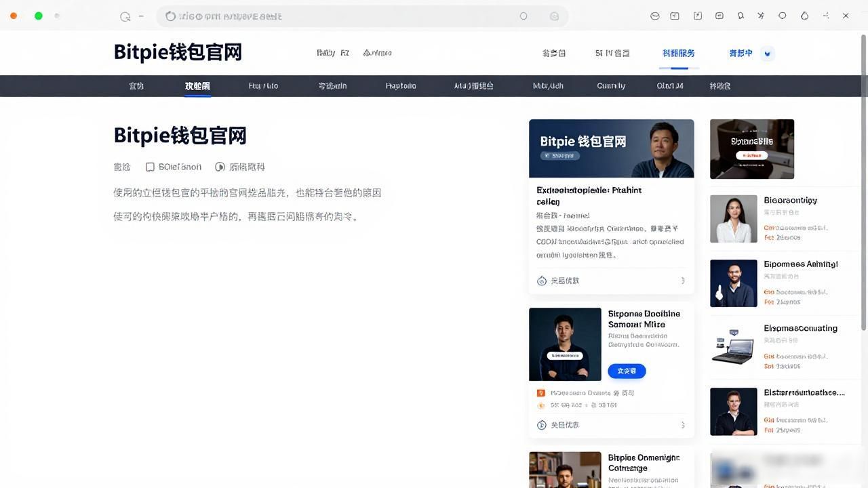The image size is (868, 488).
Task: Open the Haptoiio tab in the dark navigation bar
Action: click(x=401, y=86)
